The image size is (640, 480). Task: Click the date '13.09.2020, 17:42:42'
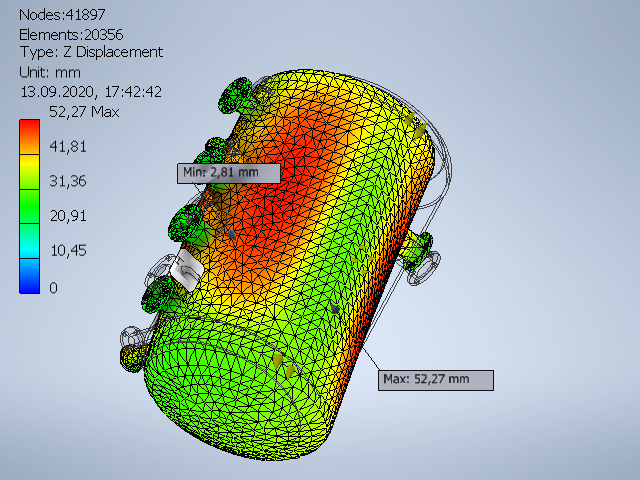click(x=91, y=92)
